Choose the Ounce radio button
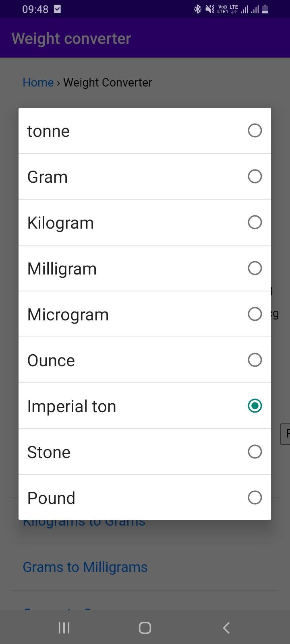The image size is (290, 644). pyautogui.click(x=255, y=360)
